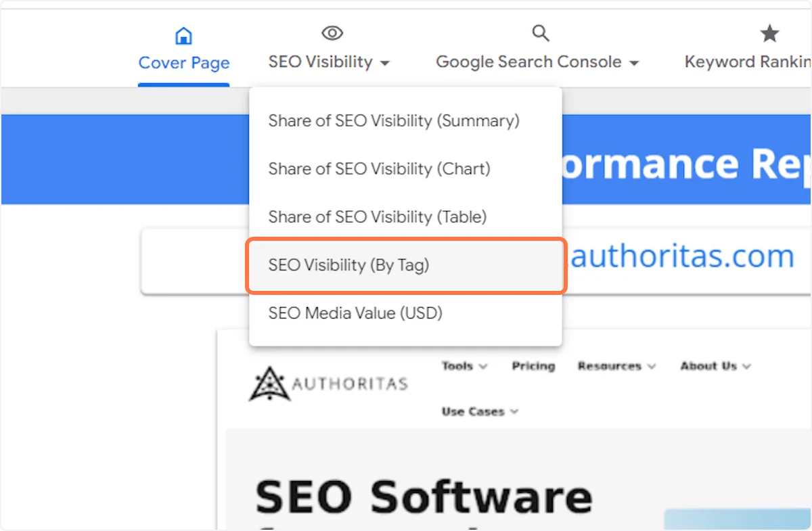Click the magnifier icon above Google Search Console
Screen dimensions: 812x531
540,33
